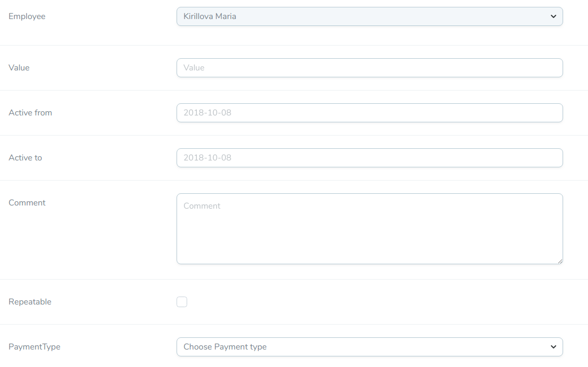Click the Value placeholder text
Screen dimensions: 588x367
(x=194, y=68)
